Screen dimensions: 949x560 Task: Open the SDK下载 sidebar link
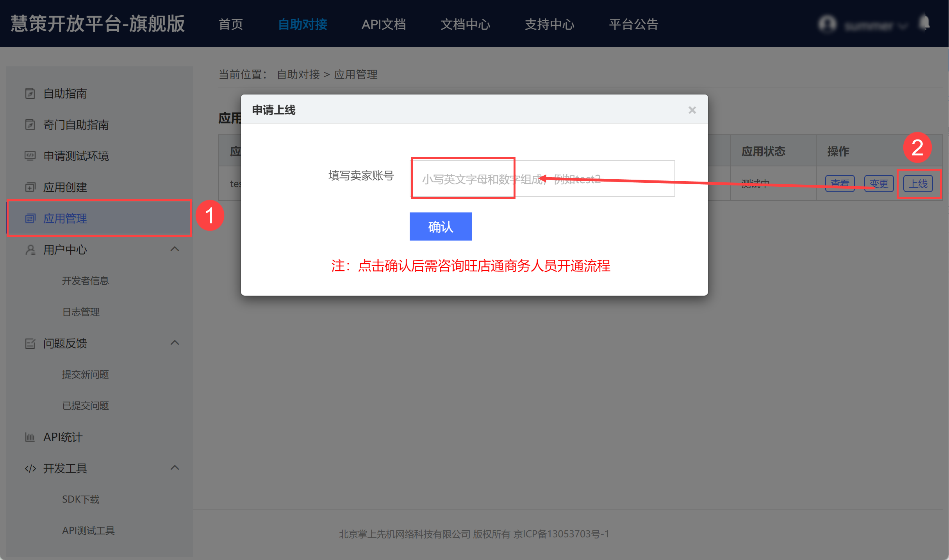click(x=80, y=499)
